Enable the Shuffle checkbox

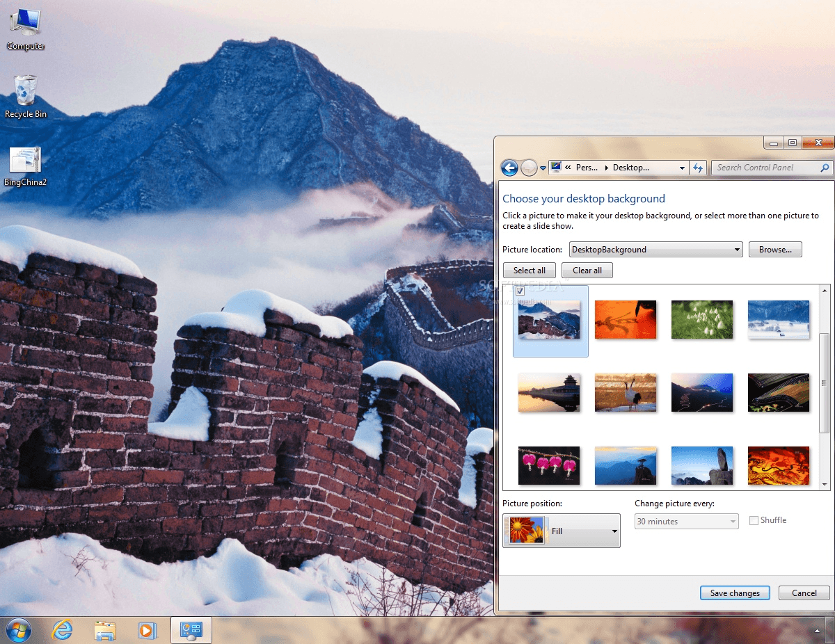[754, 520]
